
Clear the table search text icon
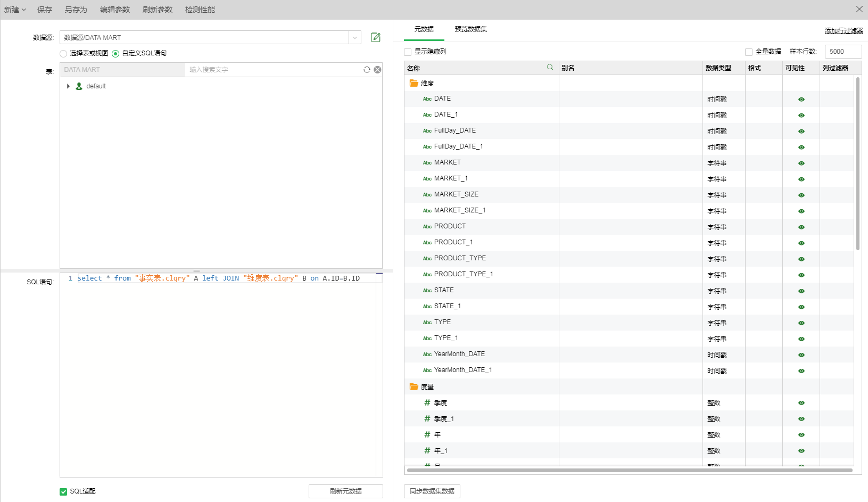click(x=377, y=70)
